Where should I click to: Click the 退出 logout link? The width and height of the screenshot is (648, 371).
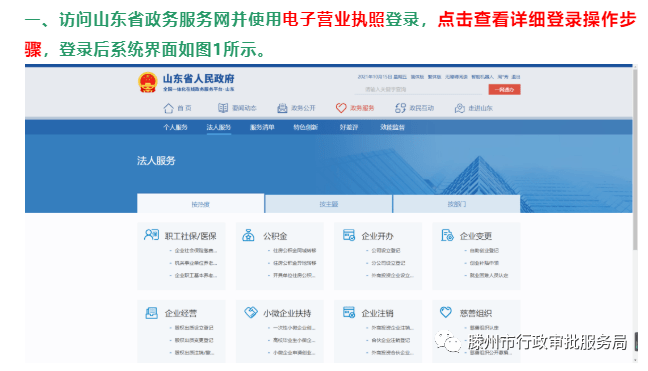click(x=516, y=77)
